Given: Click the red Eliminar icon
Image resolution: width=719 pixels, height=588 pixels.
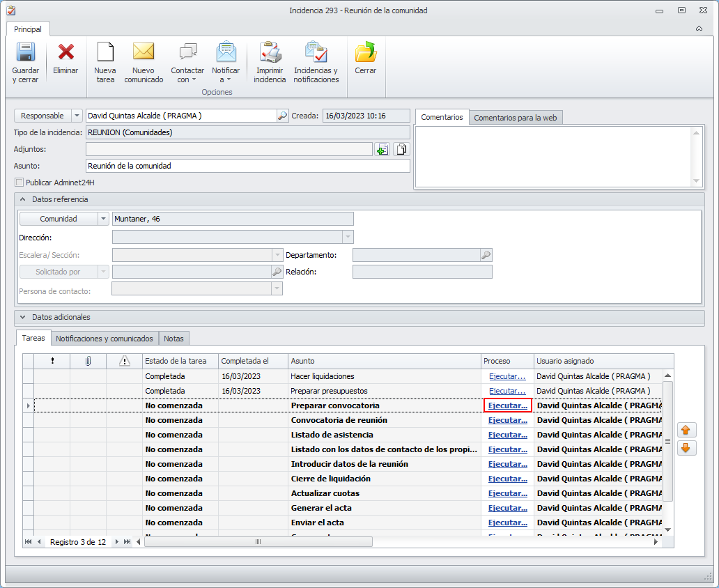Looking at the screenshot, I should (66, 53).
